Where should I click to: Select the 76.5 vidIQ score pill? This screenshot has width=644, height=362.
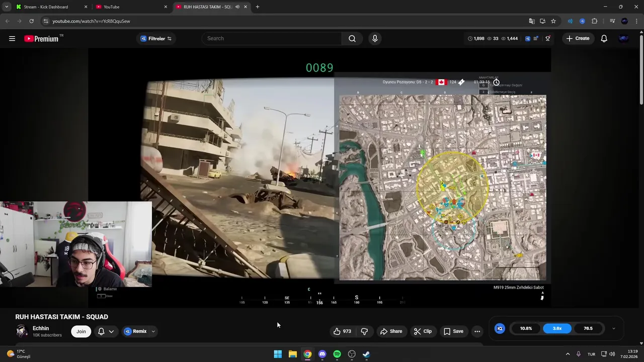click(588, 328)
